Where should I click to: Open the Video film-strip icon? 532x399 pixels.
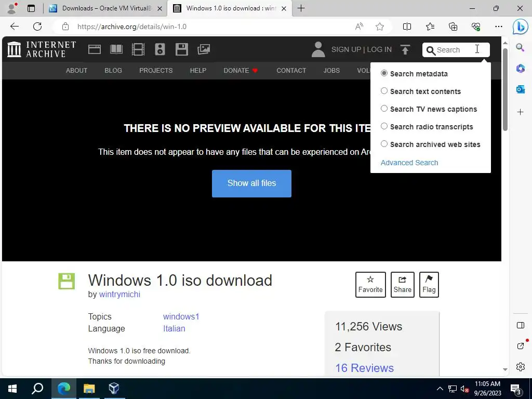pos(138,49)
